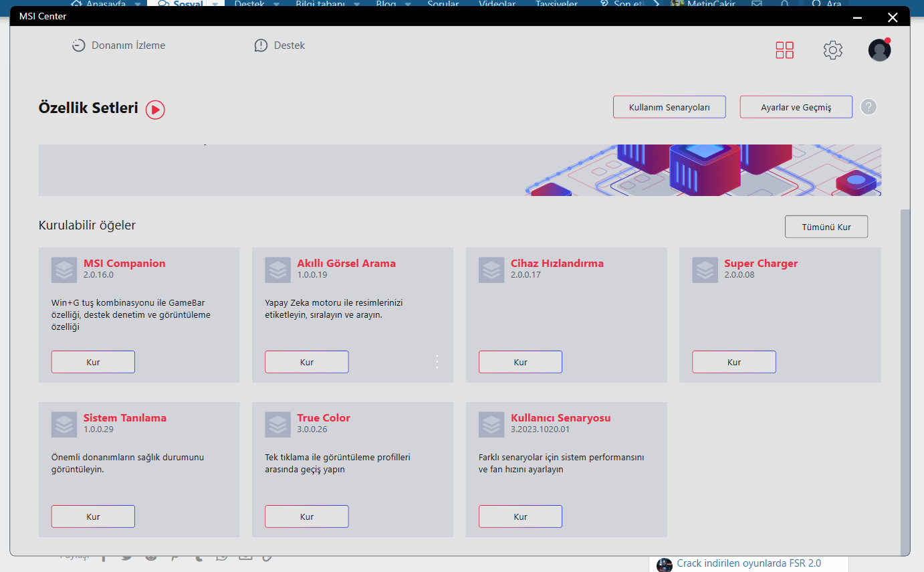
Task: Open Kullanım Senaryoları
Action: [669, 107]
